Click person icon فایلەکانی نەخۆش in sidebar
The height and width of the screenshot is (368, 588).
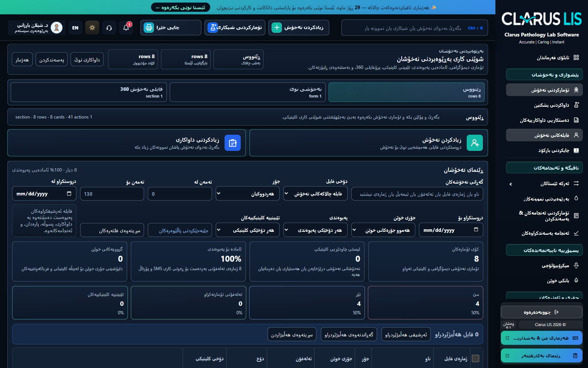(x=576, y=135)
